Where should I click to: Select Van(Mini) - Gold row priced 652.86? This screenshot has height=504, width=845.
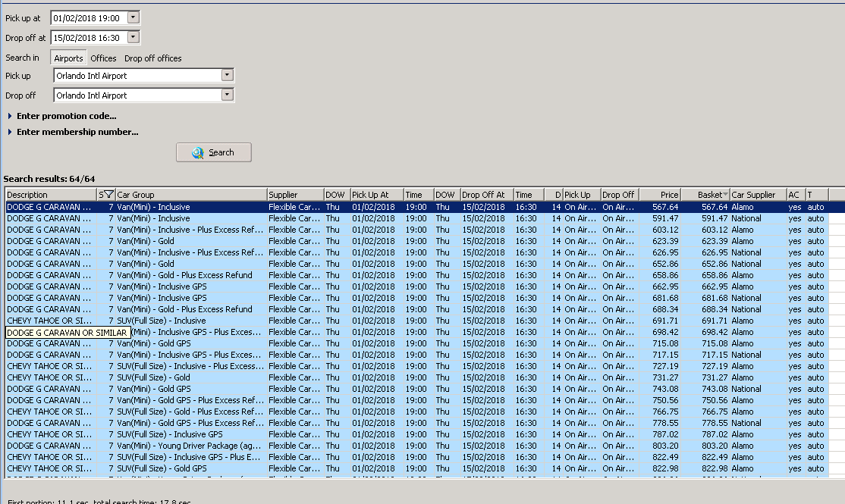point(417,263)
